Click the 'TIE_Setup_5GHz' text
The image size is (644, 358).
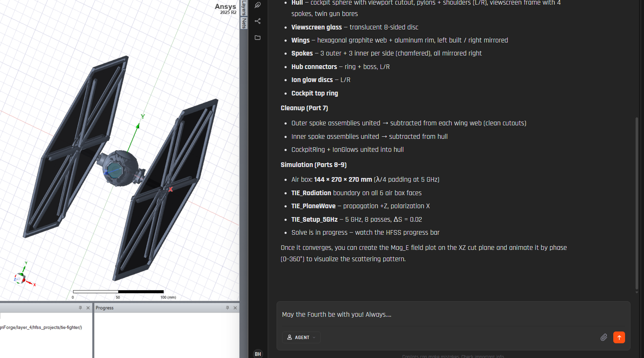314,220
